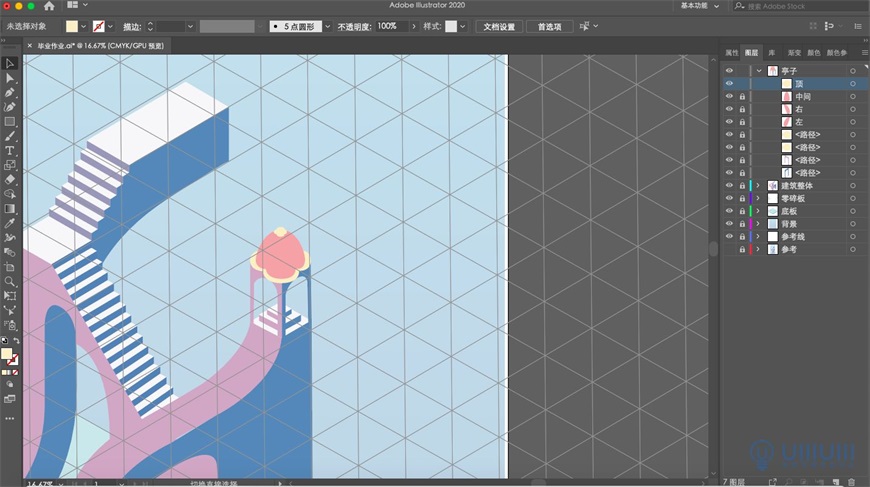
Task: Toggle visibility of 顶 sublayer
Action: (x=729, y=84)
